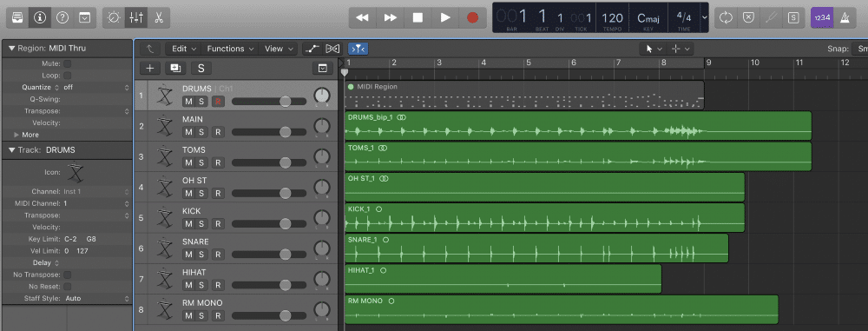
Task: Disable record on DRUMS track
Action: (x=218, y=101)
